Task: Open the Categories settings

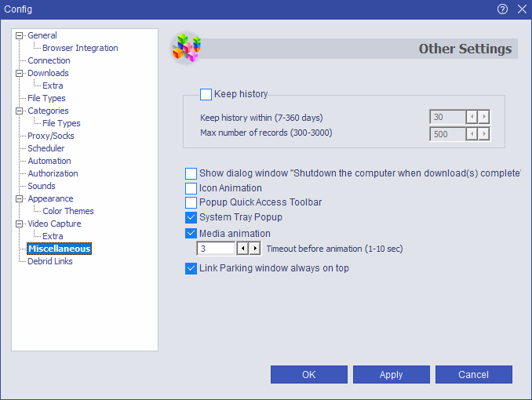Action: click(x=48, y=111)
